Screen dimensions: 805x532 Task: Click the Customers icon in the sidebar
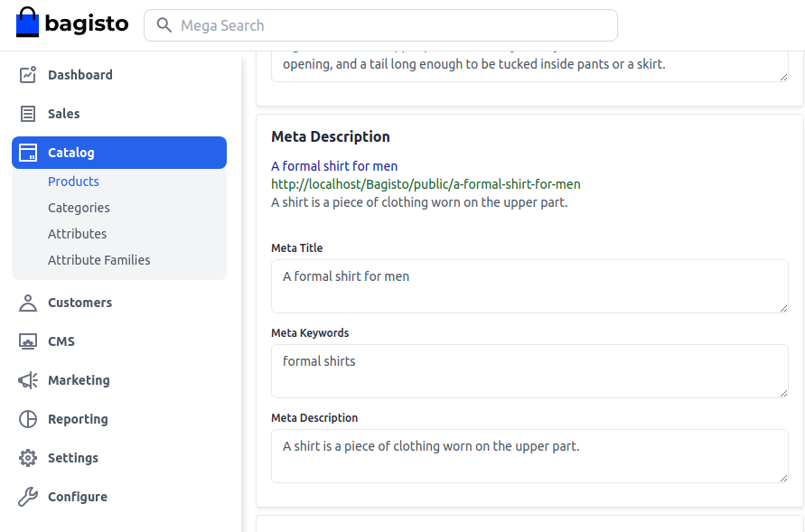[27, 303]
